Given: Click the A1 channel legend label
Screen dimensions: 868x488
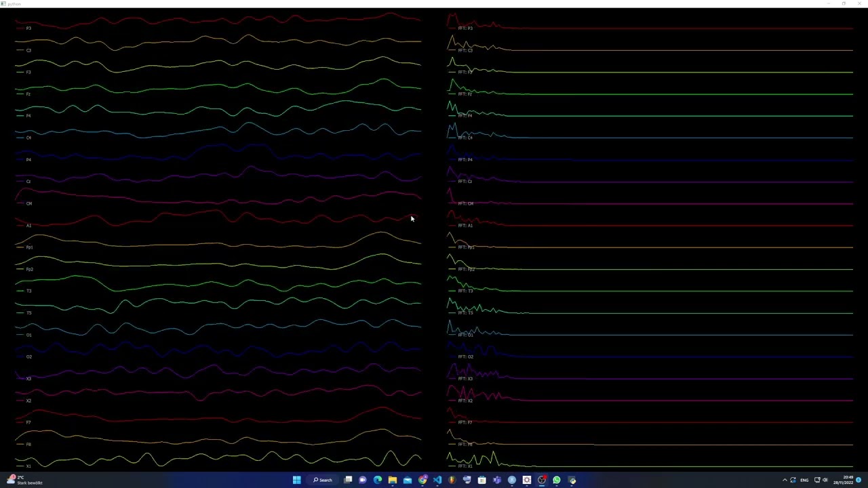Looking at the screenshot, I should [28, 225].
